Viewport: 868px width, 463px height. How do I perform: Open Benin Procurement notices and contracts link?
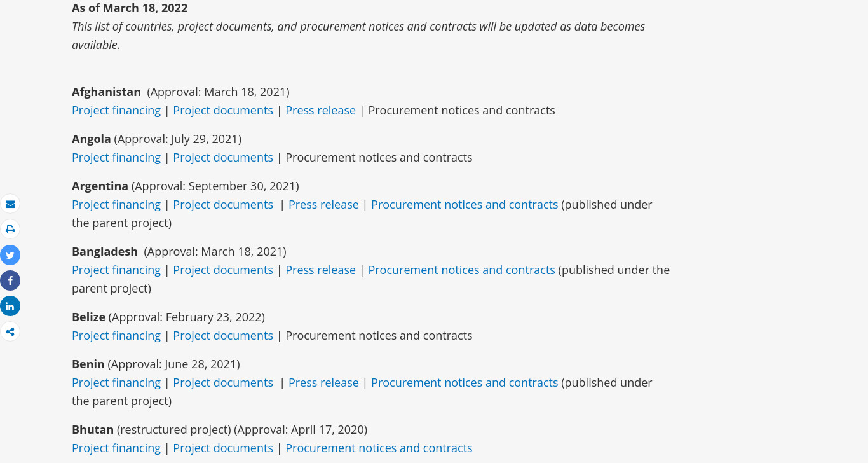click(465, 382)
